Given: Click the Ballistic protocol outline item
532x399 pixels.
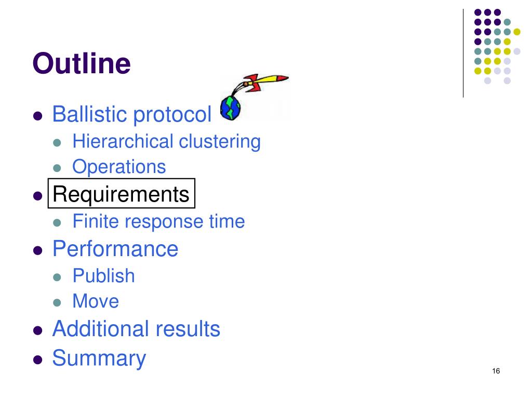Looking at the screenshot, I should click(x=131, y=114).
